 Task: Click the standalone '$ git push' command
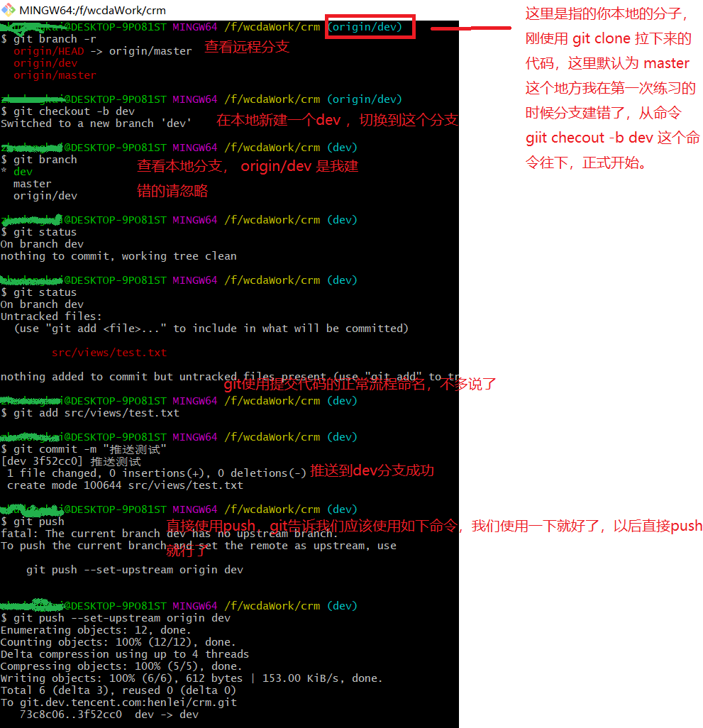[33, 522]
